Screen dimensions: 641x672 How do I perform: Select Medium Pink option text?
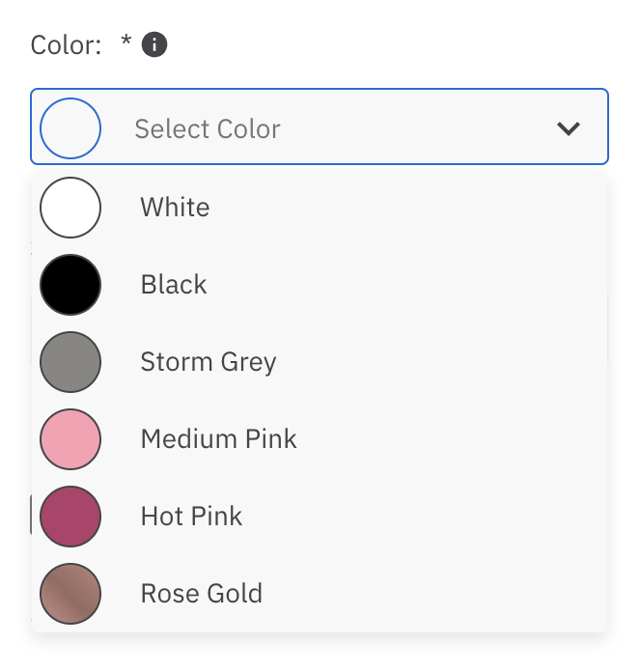click(x=219, y=439)
